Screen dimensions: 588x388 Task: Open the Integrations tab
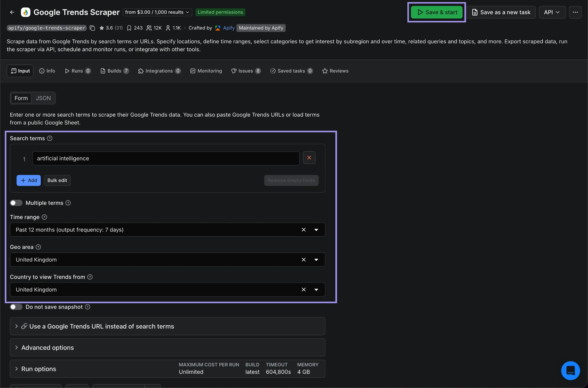(159, 71)
